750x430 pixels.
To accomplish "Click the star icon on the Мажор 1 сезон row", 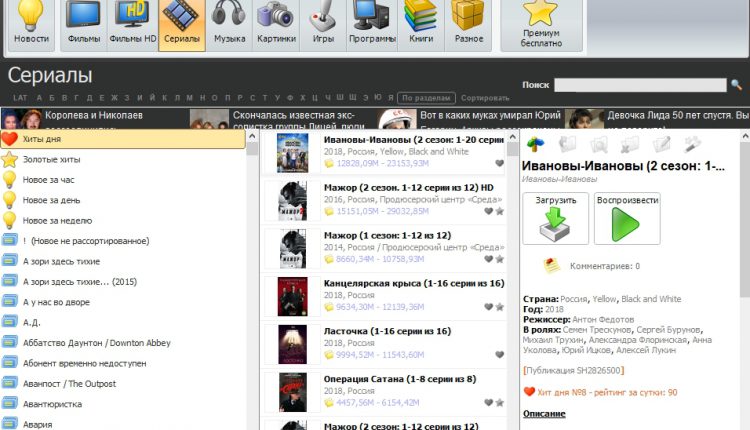I will coord(499,259).
